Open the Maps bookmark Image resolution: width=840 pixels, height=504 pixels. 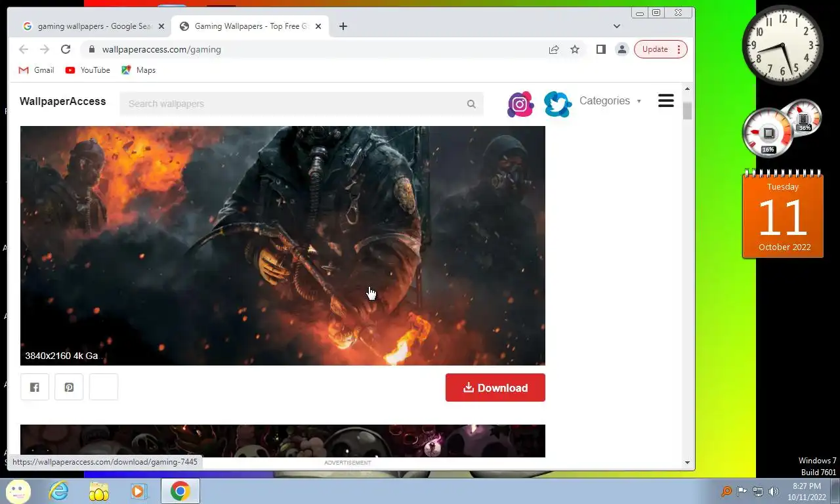pyautogui.click(x=138, y=70)
